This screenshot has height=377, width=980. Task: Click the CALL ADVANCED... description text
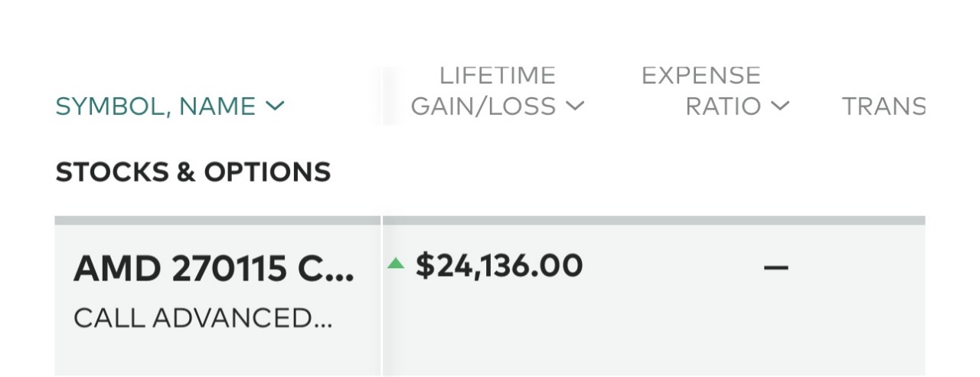coord(203,318)
